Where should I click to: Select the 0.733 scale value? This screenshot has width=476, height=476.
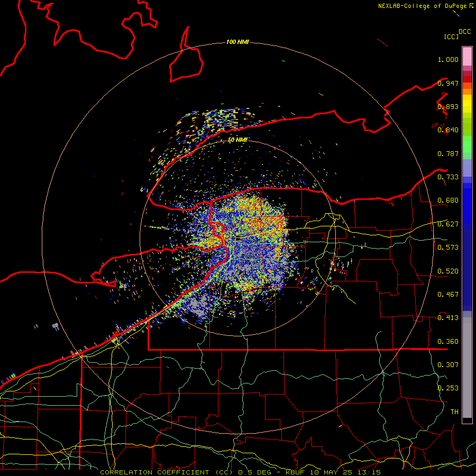tap(448, 177)
